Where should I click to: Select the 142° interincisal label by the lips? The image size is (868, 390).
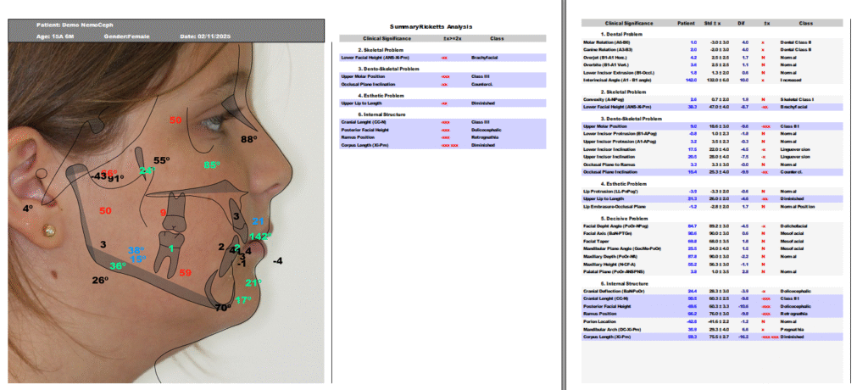[x=260, y=237]
